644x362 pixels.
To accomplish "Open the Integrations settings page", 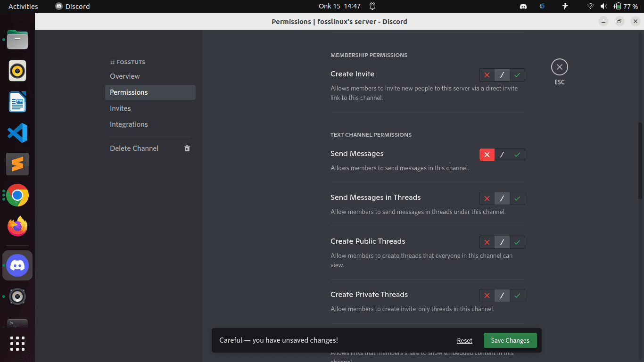I will click(150, 124).
